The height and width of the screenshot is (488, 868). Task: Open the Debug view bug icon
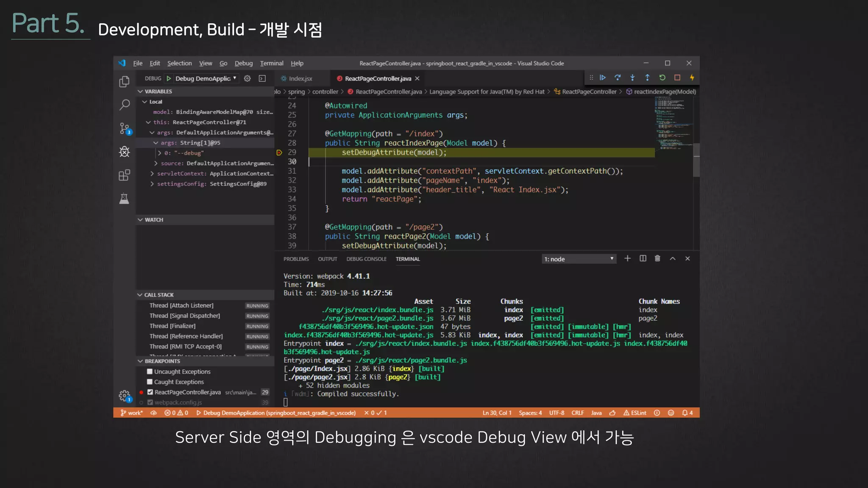coord(124,151)
